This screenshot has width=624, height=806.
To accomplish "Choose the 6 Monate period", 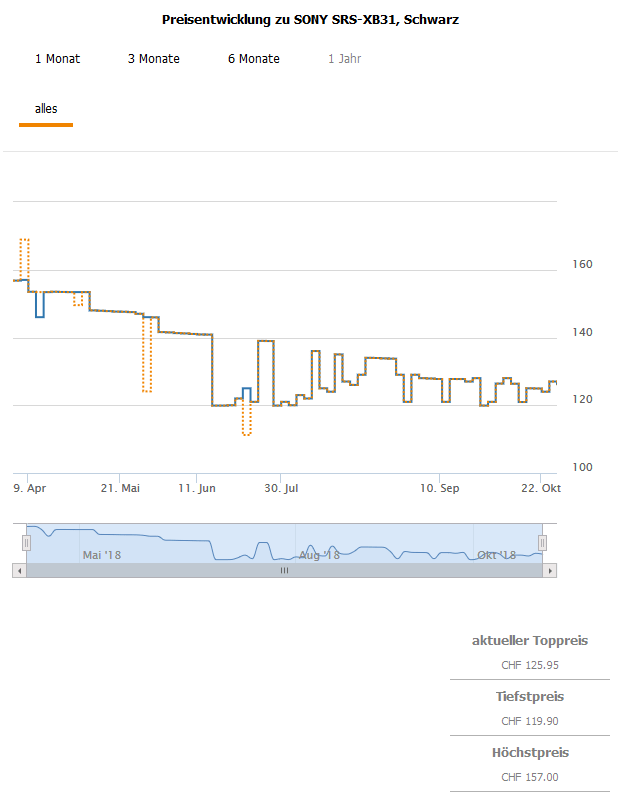I will (254, 59).
